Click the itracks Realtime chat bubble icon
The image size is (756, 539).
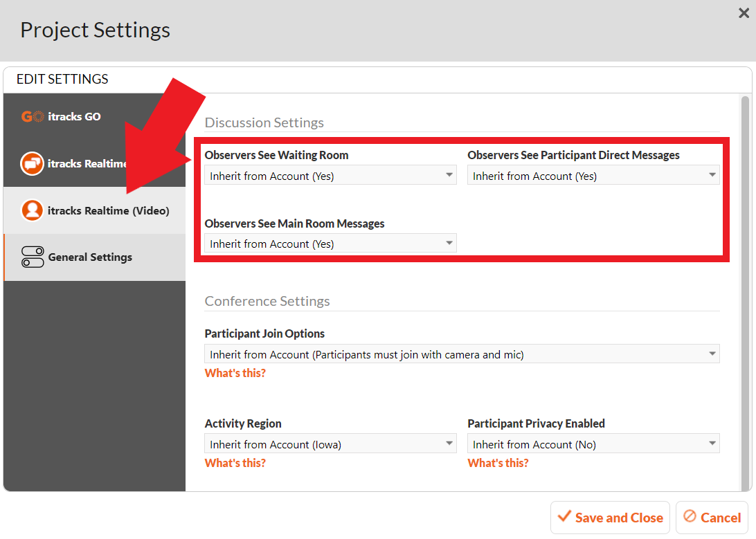pyautogui.click(x=33, y=164)
